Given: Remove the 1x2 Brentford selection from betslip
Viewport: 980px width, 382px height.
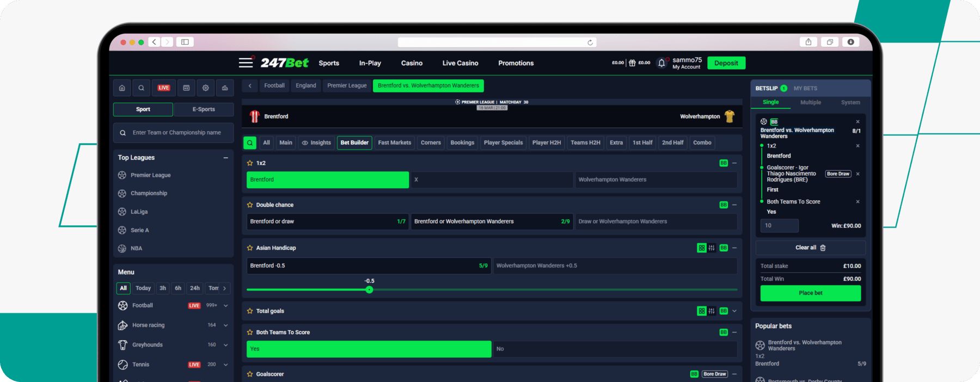Looking at the screenshot, I should (x=857, y=146).
